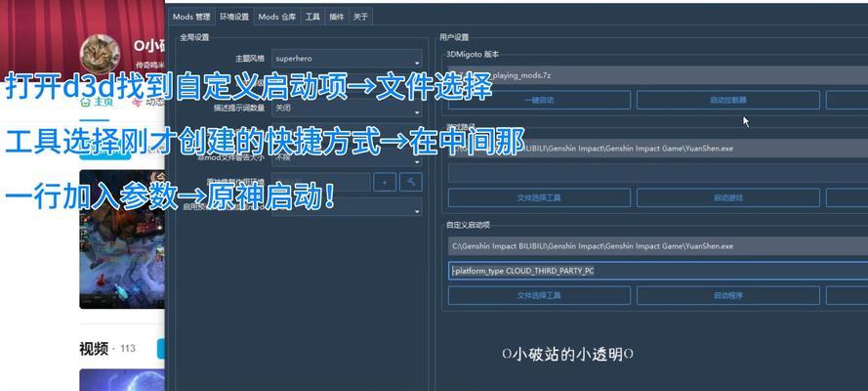Switch to the 环境设置 tab
Image resolution: width=868 pixels, height=391 pixels.
pos(234,17)
